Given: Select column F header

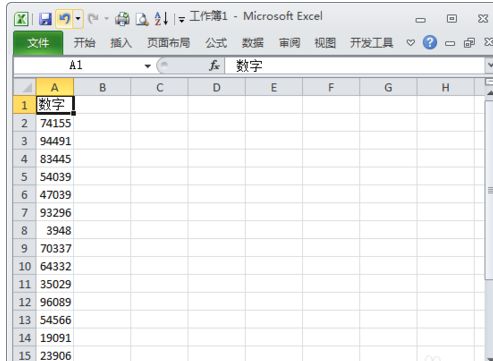Looking at the screenshot, I should coord(331,88).
